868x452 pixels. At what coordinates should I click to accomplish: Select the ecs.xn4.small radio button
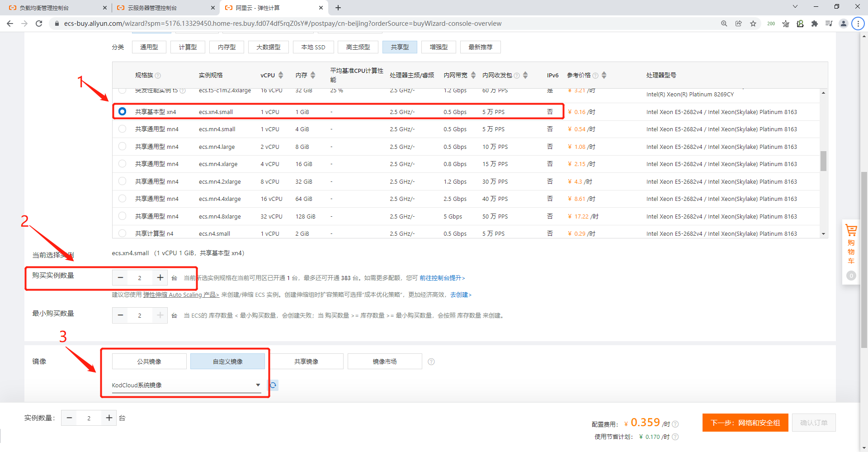[122, 111]
